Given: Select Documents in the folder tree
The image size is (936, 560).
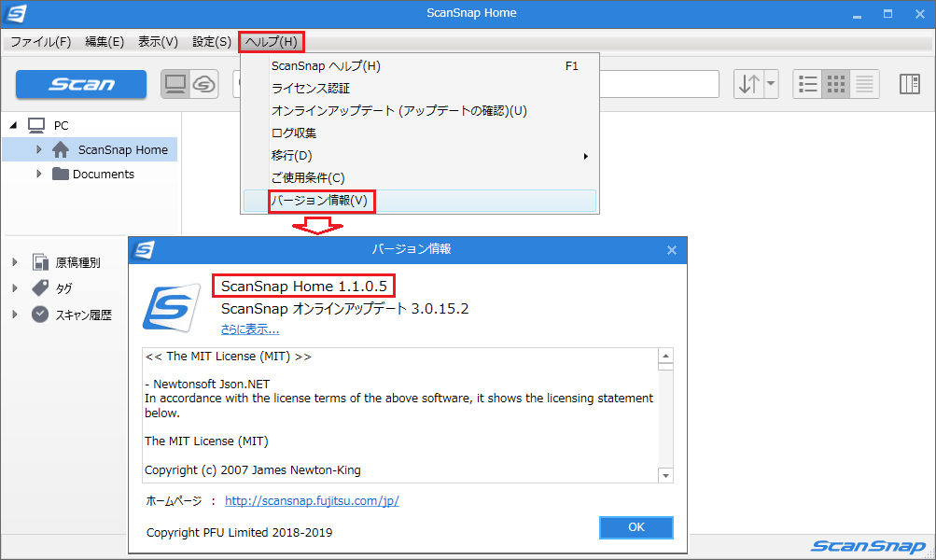Looking at the screenshot, I should click(104, 175).
